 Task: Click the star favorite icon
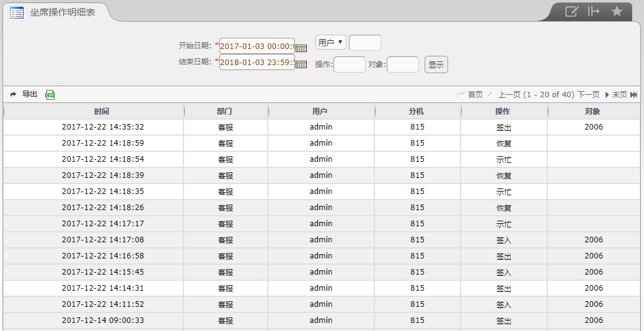tap(617, 11)
